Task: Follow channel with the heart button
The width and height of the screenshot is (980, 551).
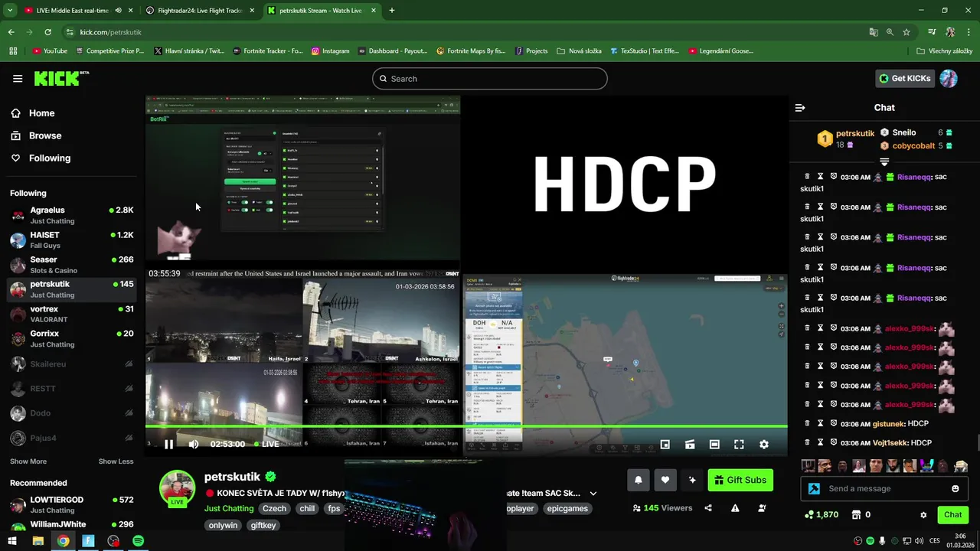Action: pos(665,480)
